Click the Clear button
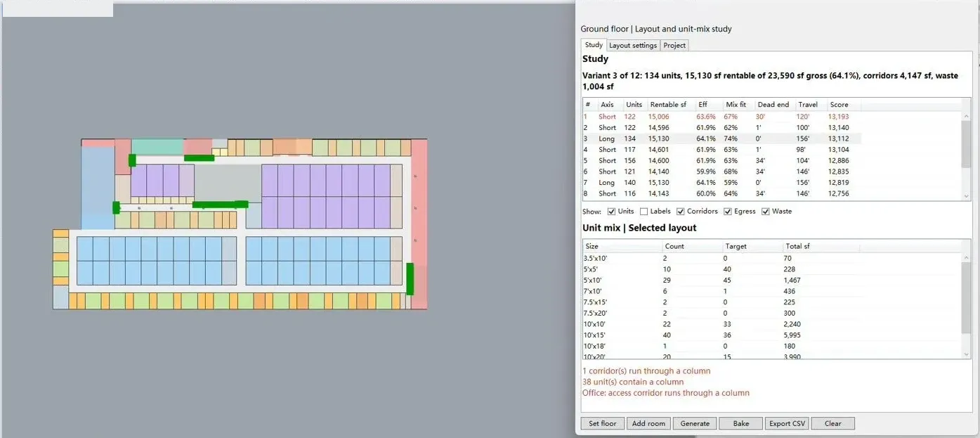 [833, 423]
